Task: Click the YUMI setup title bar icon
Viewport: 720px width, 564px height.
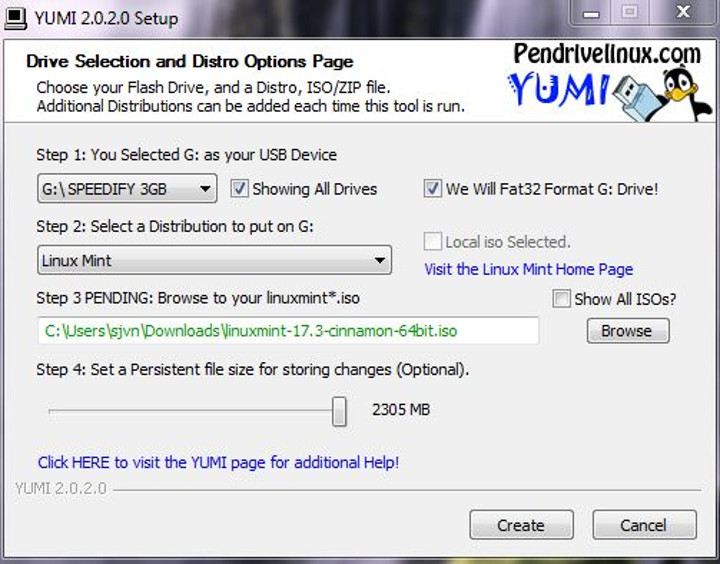Action: pyautogui.click(x=16, y=18)
